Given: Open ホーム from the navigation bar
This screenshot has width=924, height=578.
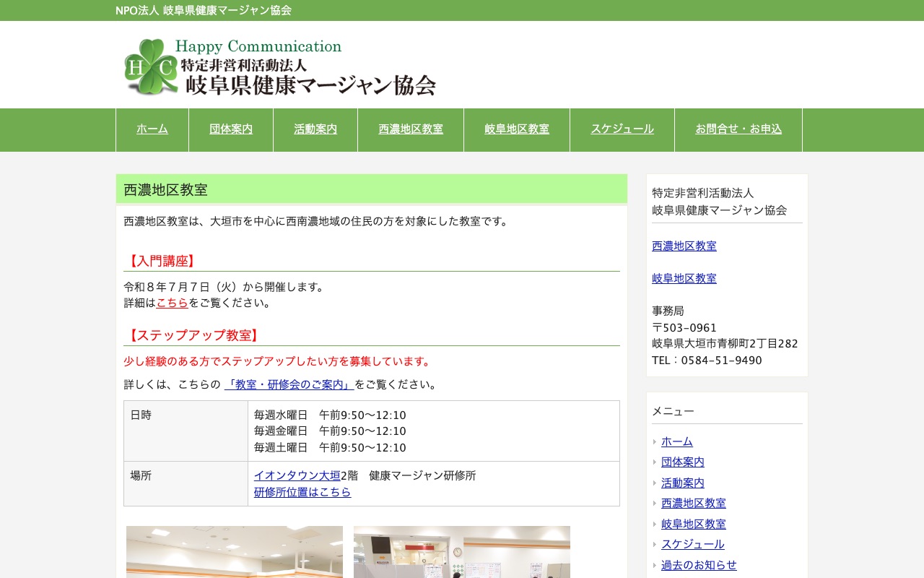Looking at the screenshot, I should tap(152, 129).
